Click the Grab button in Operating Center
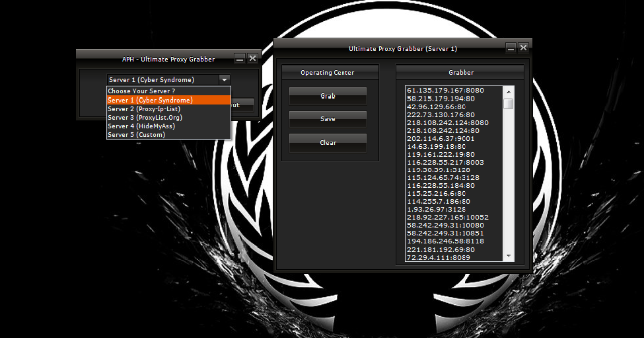This screenshot has width=644, height=338. (x=328, y=96)
